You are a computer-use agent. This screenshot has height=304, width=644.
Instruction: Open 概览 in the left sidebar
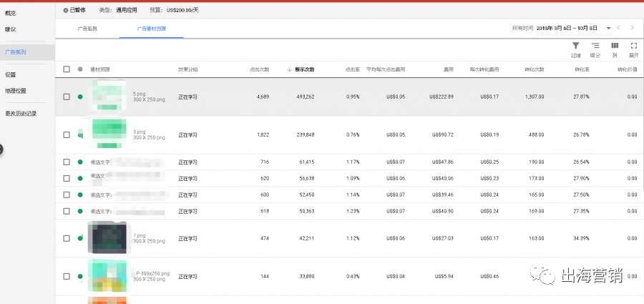pyautogui.click(x=11, y=13)
